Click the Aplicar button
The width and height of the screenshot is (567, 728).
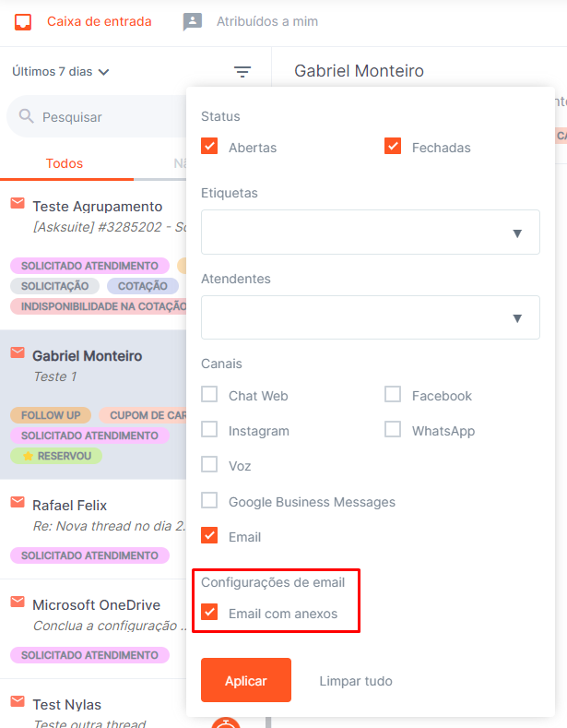coord(246,680)
